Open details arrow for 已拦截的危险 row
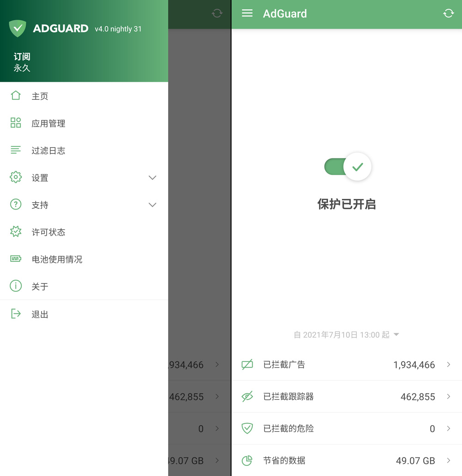The width and height of the screenshot is (462, 476). pyautogui.click(x=449, y=428)
